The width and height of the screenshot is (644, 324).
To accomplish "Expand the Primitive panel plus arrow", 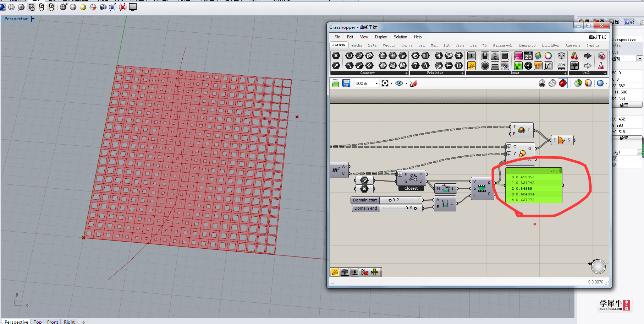I will tap(462, 73).
